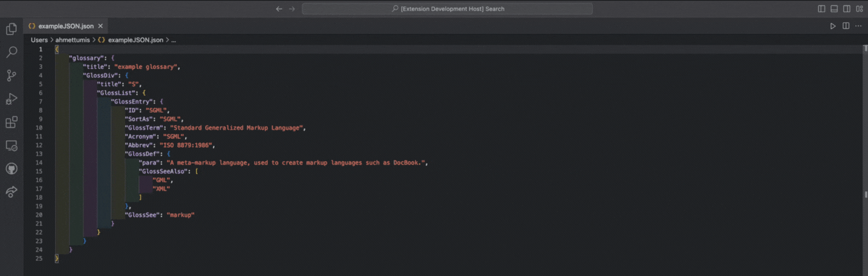
Task: Open the Live Share view
Action: (11, 192)
